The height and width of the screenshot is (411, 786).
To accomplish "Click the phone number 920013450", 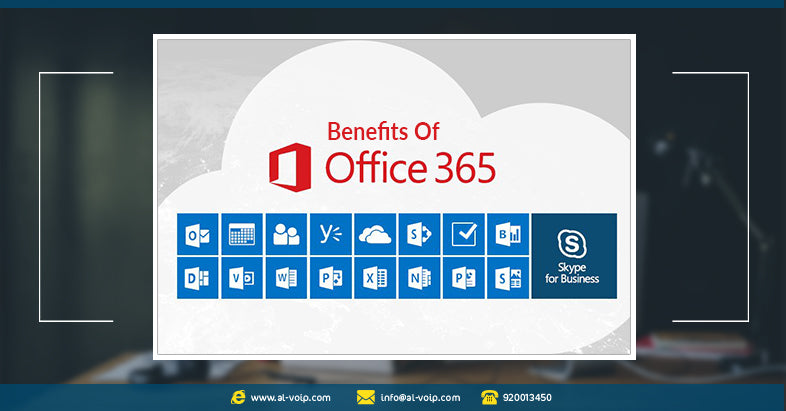I will [x=528, y=397].
